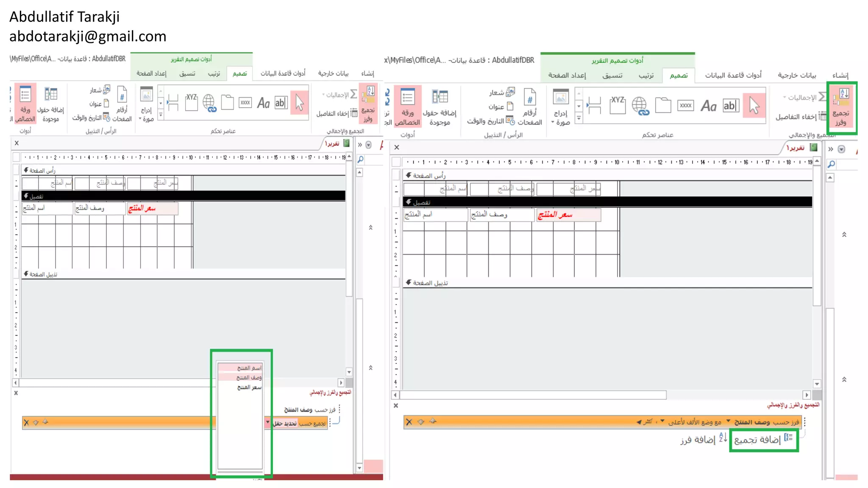This screenshot has height=488, width=868.
Task: Select the pointer tool in right window ribbon
Action: click(754, 105)
